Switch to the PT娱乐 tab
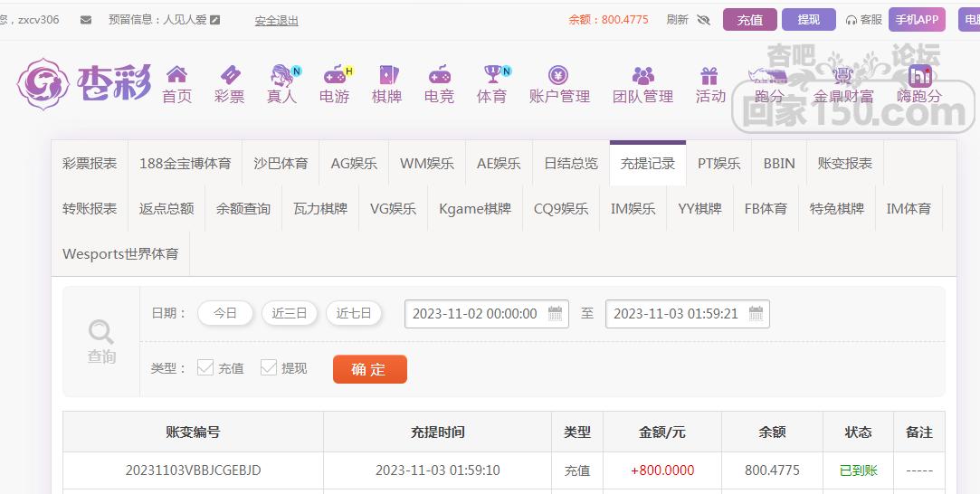The image size is (980, 494). [718, 164]
